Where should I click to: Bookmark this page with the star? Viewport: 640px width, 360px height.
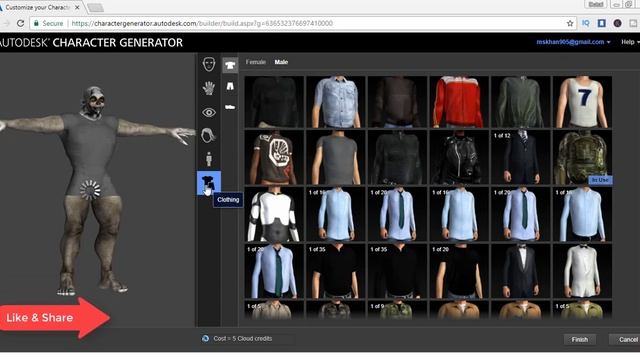[570, 23]
